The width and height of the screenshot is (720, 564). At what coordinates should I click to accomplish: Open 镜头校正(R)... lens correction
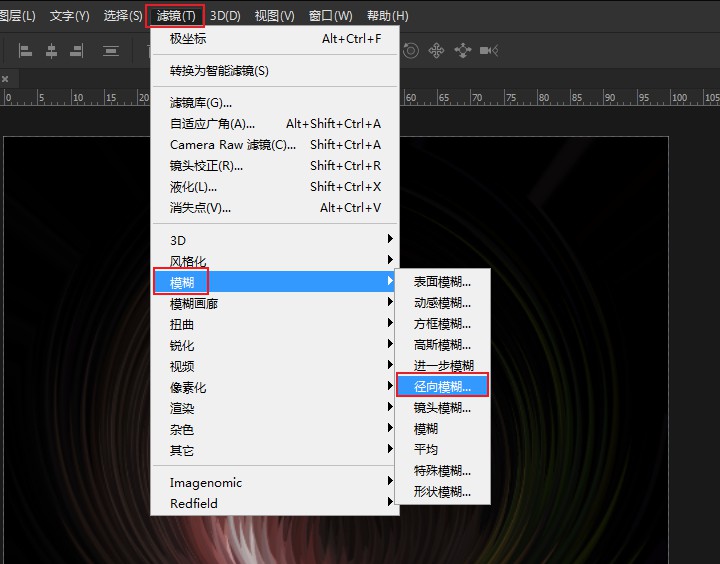[275, 165]
